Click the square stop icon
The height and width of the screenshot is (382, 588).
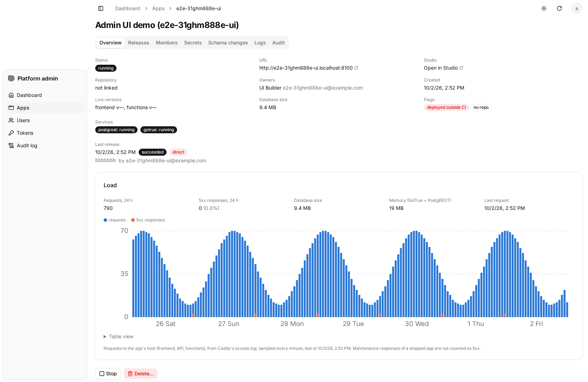pos(102,374)
